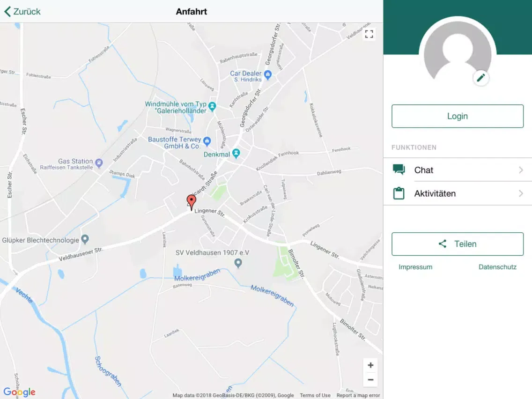Click the Dahlienweg street label

click(x=329, y=172)
